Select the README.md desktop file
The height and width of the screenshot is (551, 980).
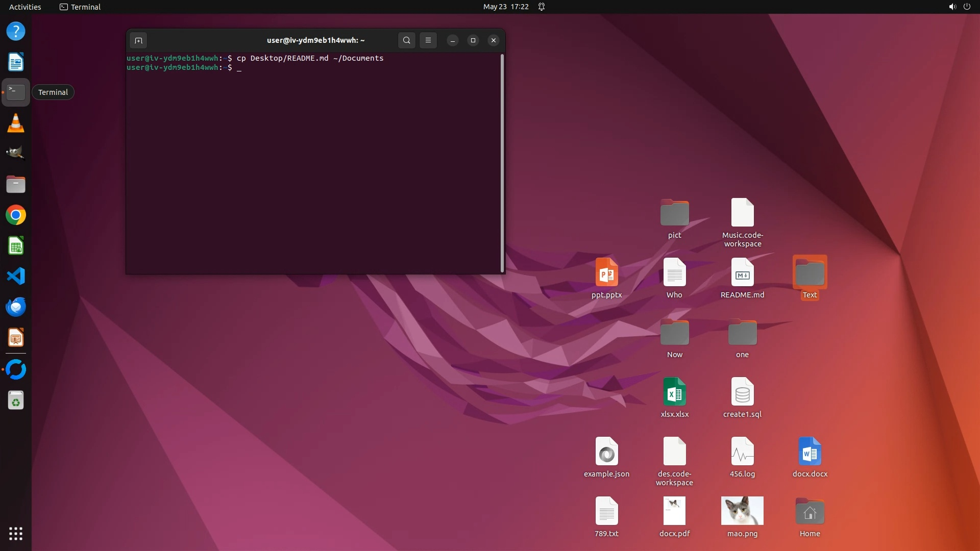(742, 273)
